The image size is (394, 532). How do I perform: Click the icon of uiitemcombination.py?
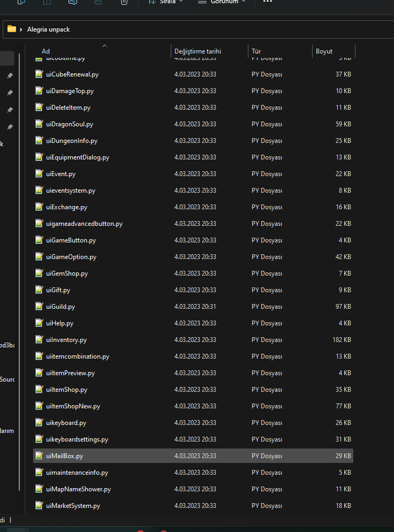40,356
